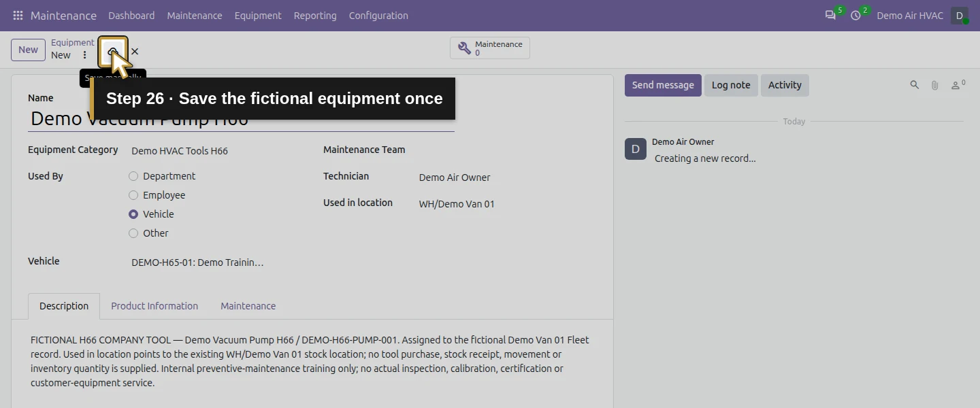Click Send message button
Screen dimensions: 980x408
(663, 85)
